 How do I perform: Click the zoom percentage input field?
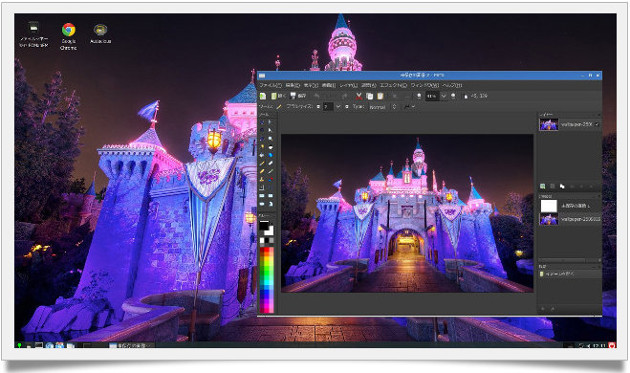pos(432,96)
